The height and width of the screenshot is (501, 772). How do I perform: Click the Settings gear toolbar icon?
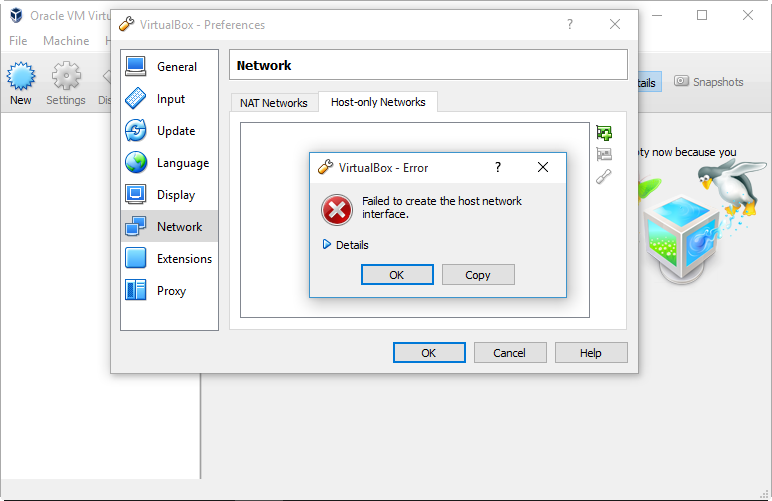[66, 76]
